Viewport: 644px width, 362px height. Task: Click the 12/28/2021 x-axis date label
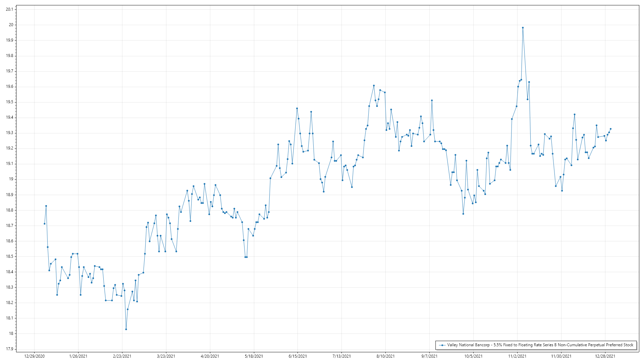(x=605, y=356)
